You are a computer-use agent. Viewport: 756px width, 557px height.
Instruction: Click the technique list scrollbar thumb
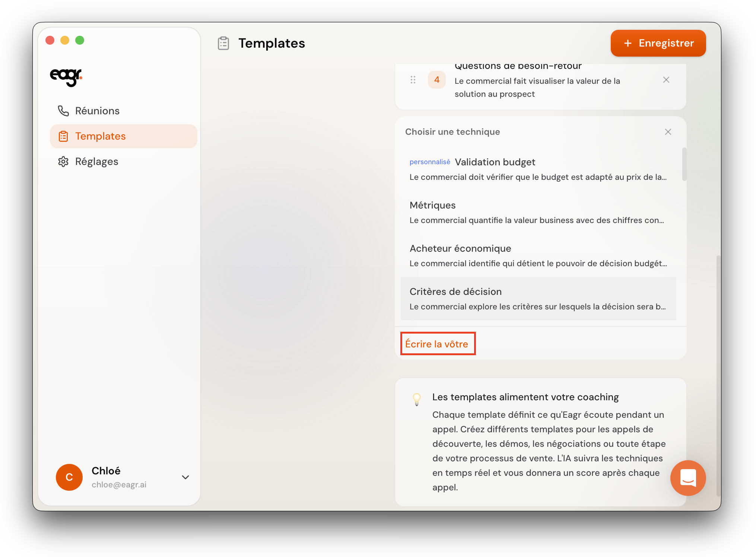coord(684,164)
